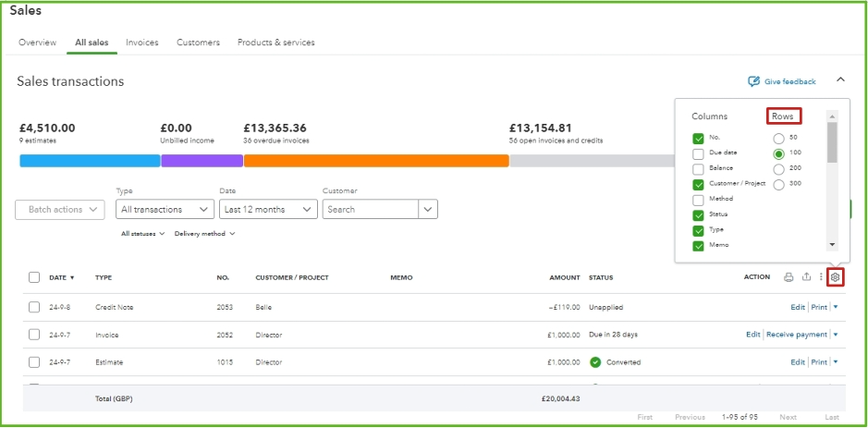
Task: Open the Batch actions dropdown
Action: pos(60,210)
